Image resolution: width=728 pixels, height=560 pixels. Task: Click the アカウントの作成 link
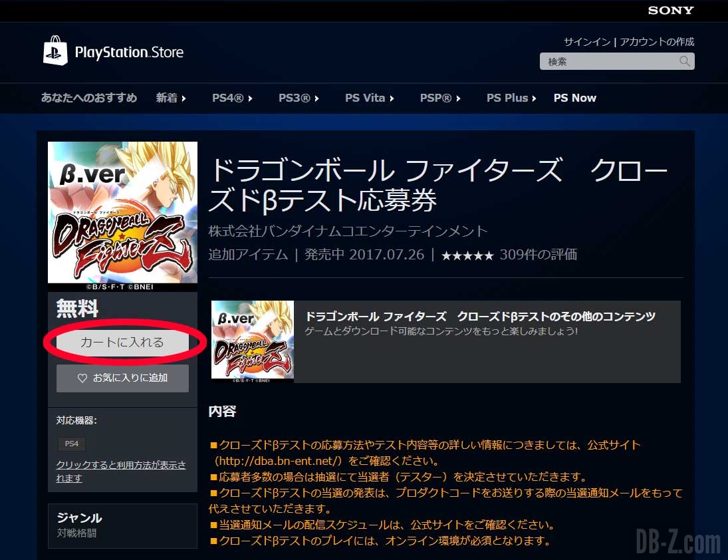(657, 42)
